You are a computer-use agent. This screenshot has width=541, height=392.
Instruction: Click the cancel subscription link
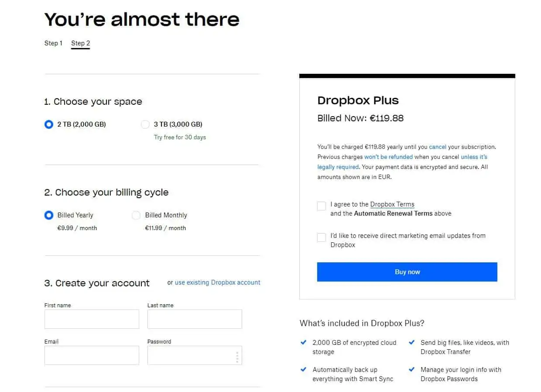(x=438, y=147)
